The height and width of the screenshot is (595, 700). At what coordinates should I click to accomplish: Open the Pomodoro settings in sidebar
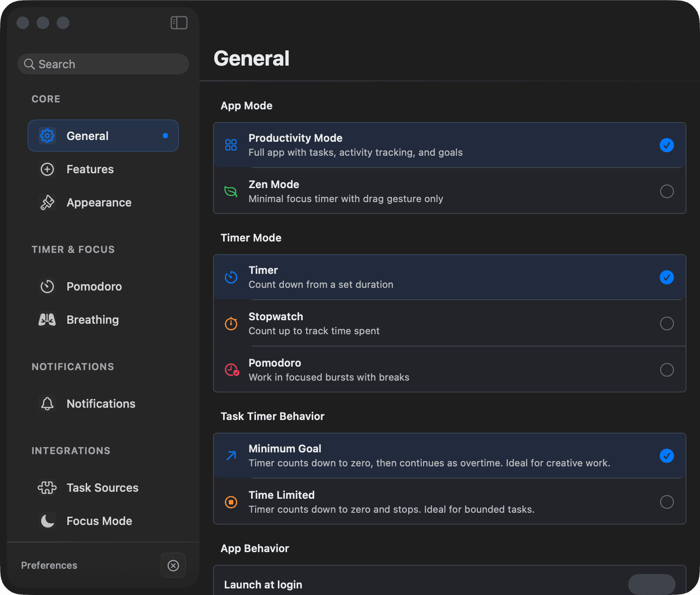[x=103, y=287]
